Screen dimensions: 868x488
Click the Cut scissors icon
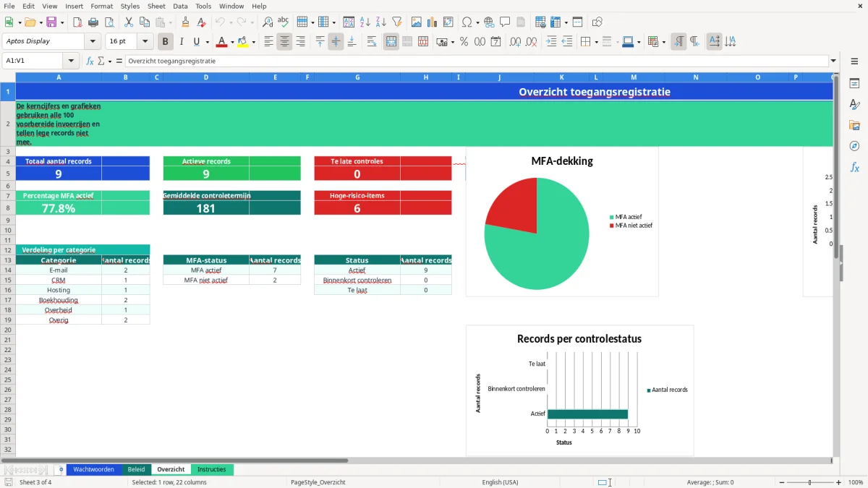(128, 22)
